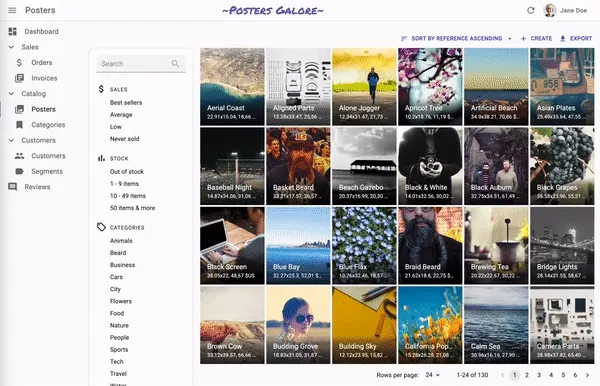
Task: Go to page 2
Action: [527, 375]
